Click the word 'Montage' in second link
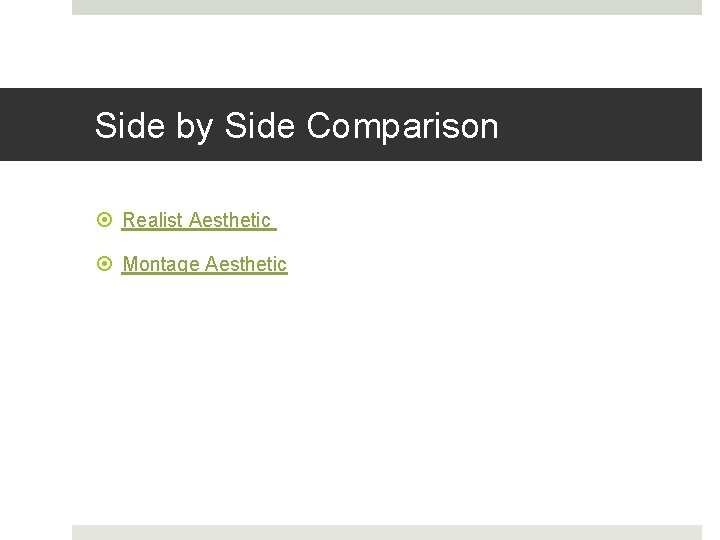Viewport: 720px width, 540px height. click(160, 264)
